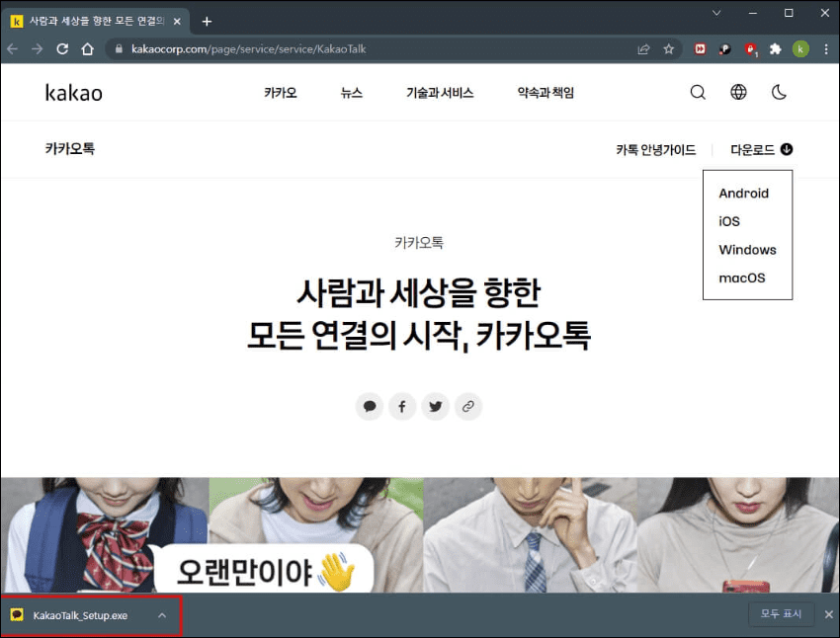
Task: Click the browser forward arrow
Action: [37, 49]
